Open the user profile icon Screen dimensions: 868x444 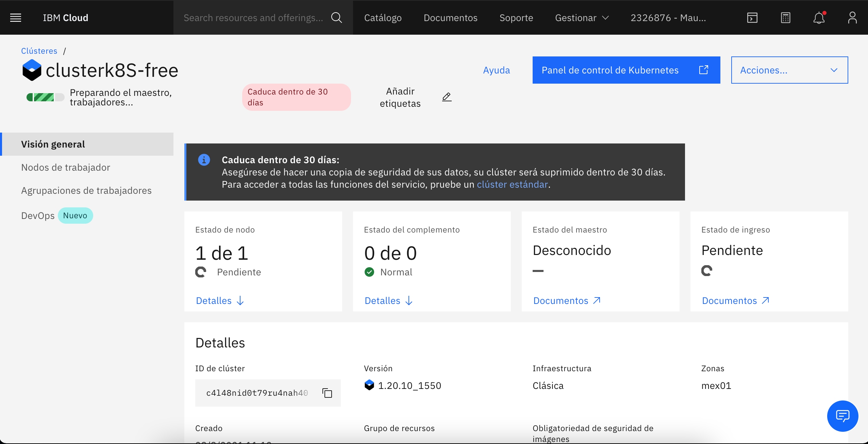click(x=852, y=18)
